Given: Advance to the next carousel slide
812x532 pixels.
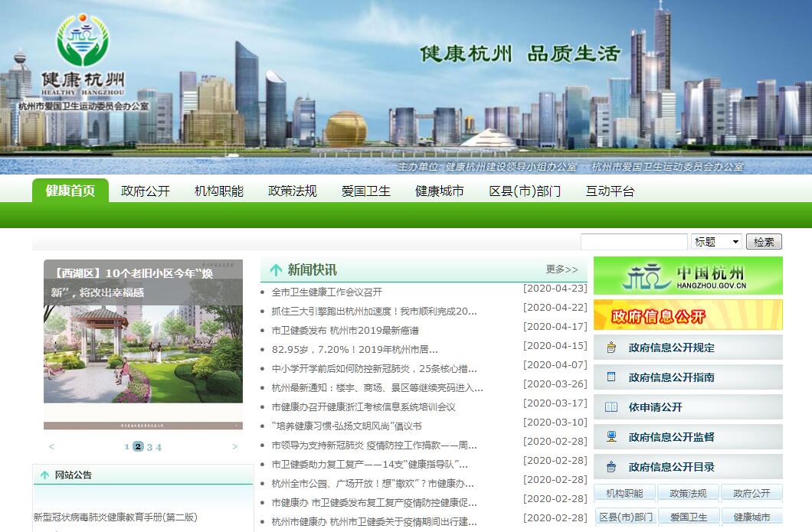Looking at the screenshot, I should pyautogui.click(x=235, y=447).
